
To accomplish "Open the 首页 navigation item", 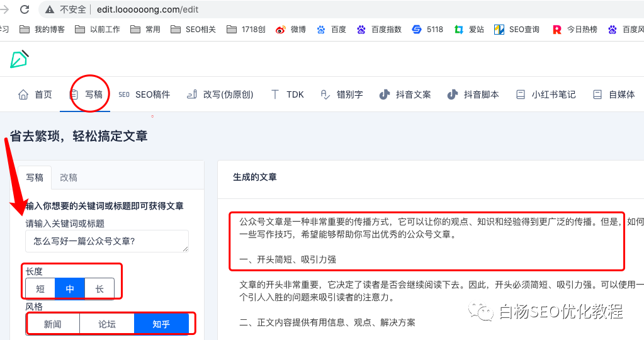I will tap(35, 94).
